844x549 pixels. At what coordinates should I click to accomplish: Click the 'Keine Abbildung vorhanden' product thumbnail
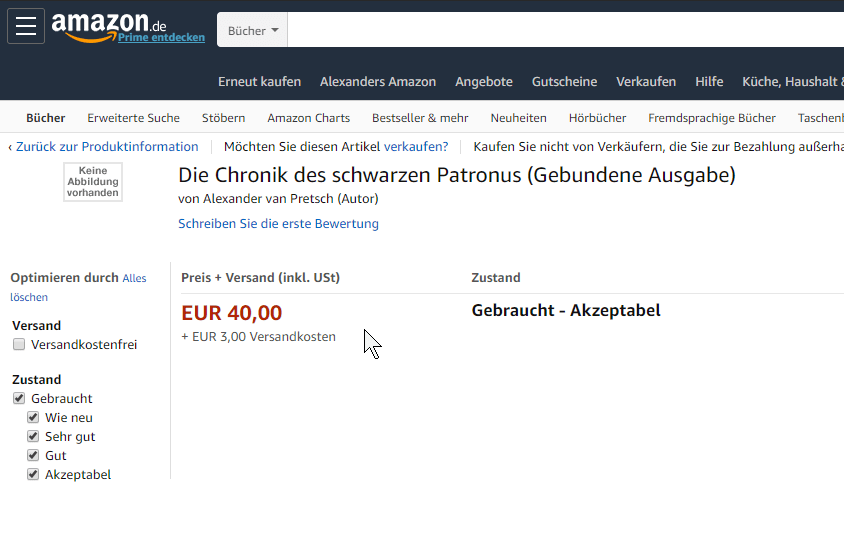(x=93, y=182)
